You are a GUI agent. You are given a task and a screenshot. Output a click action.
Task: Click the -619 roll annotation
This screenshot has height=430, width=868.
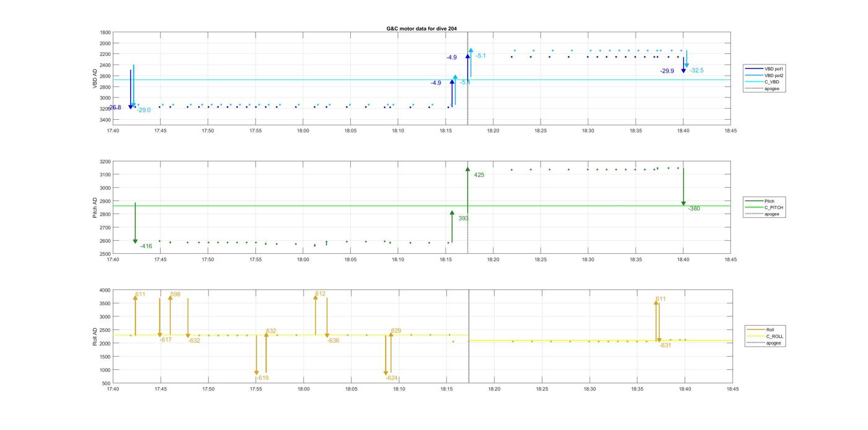point(262,378)
